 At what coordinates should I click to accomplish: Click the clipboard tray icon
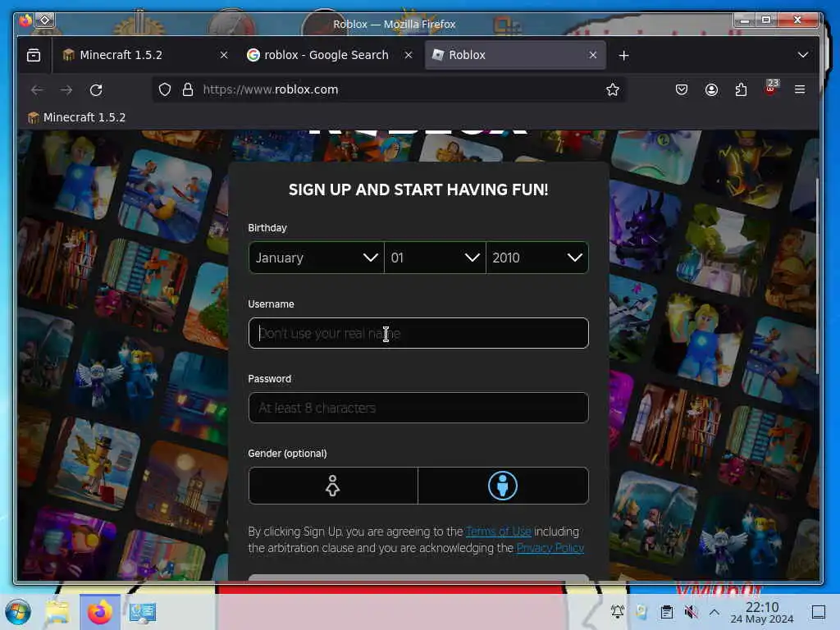pyautogui.click(x=666, y=612)
